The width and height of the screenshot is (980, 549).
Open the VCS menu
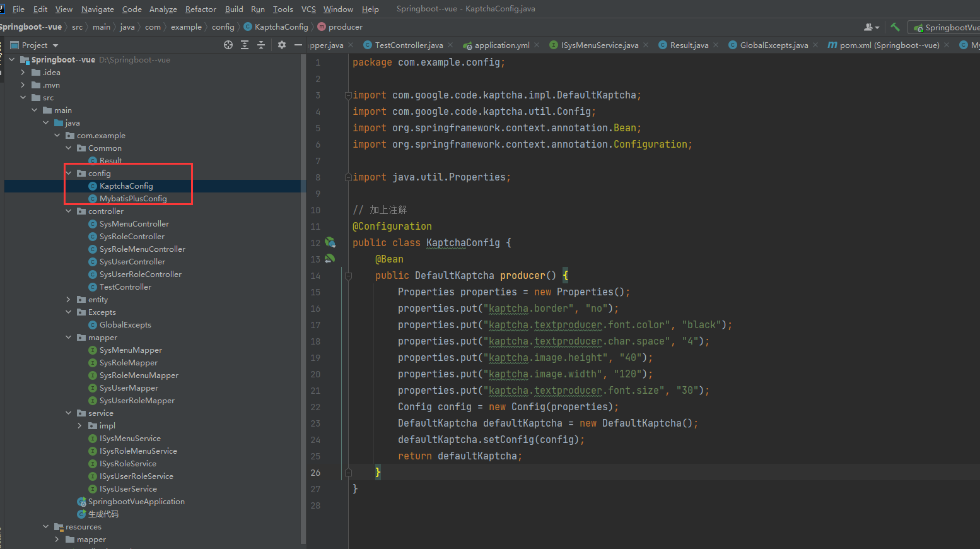(308, 9)
